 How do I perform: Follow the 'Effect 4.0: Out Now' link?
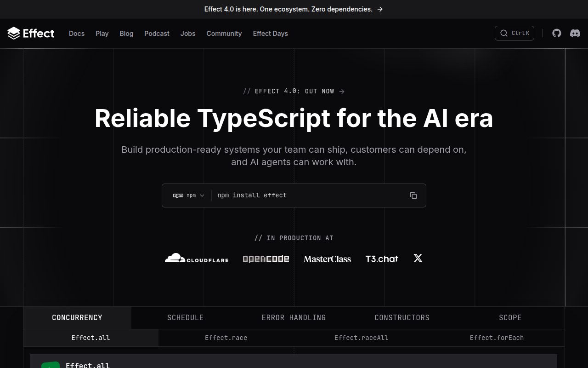pyautogui.click(x=294, y=91)
